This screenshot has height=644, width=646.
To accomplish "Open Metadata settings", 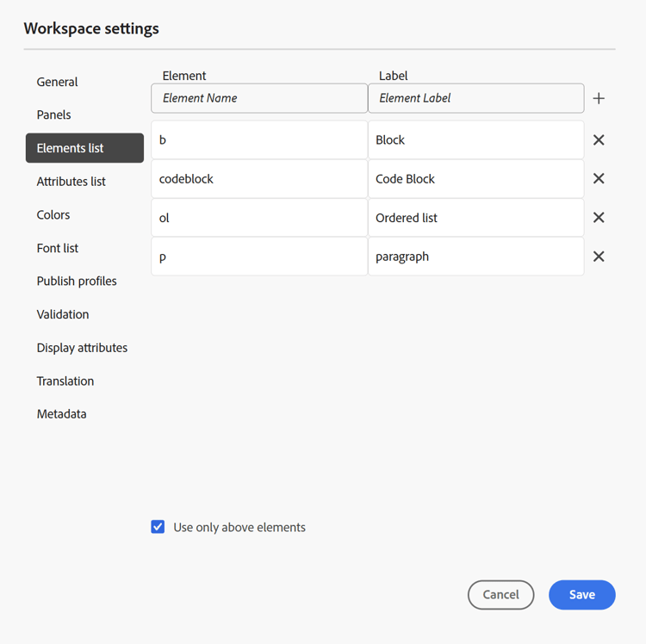I will 61,414.
